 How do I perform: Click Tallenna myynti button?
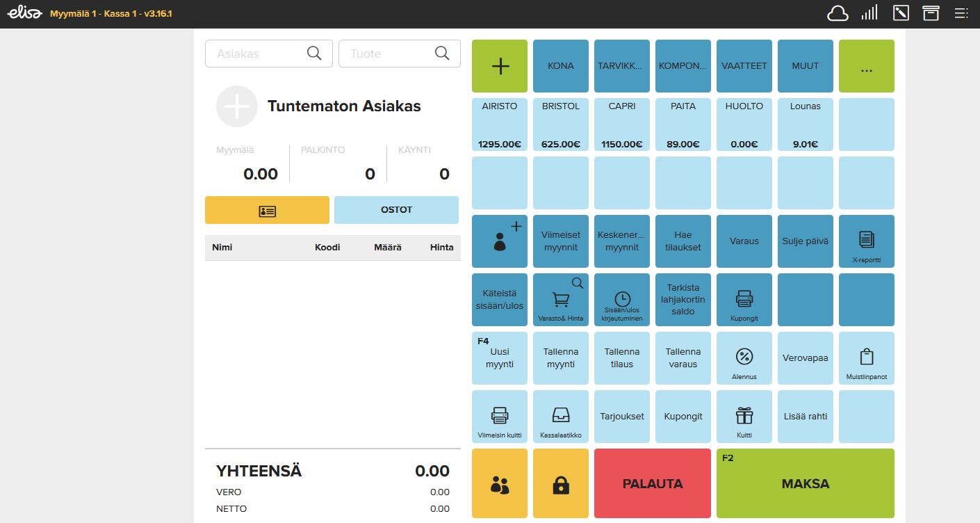pyautogui.click(x=561, y=358)
